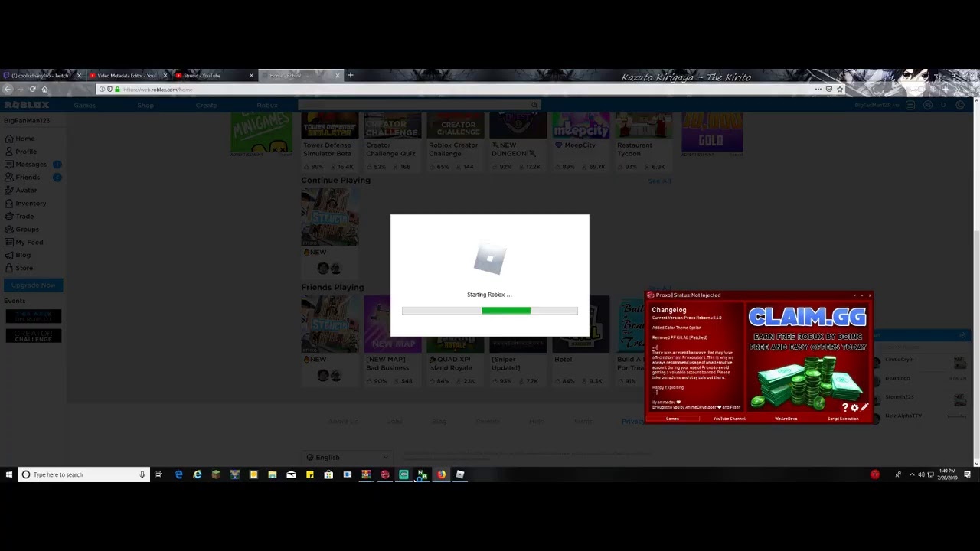Open Store in the Roblox sidebar

click(19, 269)
